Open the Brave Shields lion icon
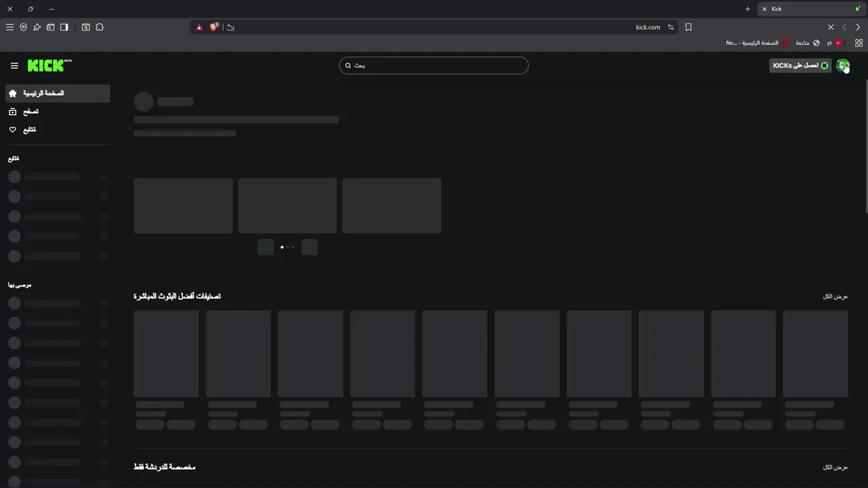 point(214,27)
